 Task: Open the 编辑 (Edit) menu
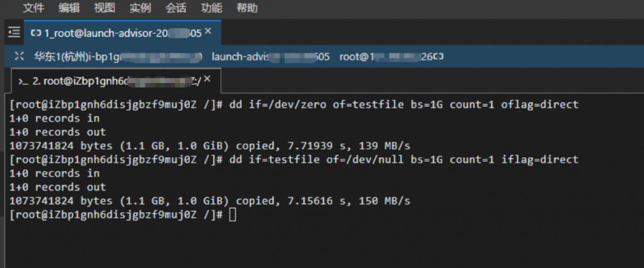69,8
